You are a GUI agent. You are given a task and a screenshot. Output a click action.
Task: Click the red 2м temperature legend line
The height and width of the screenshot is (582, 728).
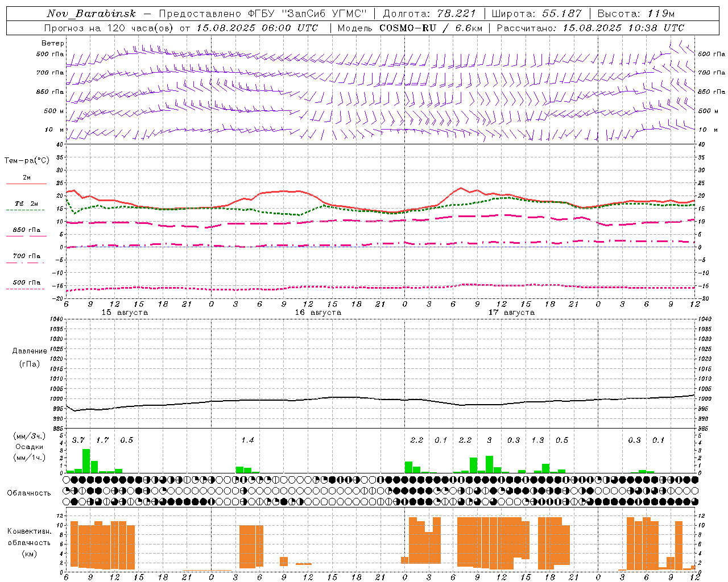pos(26,184)
